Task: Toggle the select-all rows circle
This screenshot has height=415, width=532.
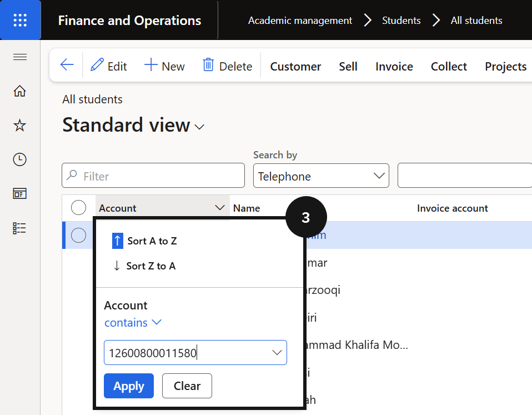Action: (x=78, y=207)
